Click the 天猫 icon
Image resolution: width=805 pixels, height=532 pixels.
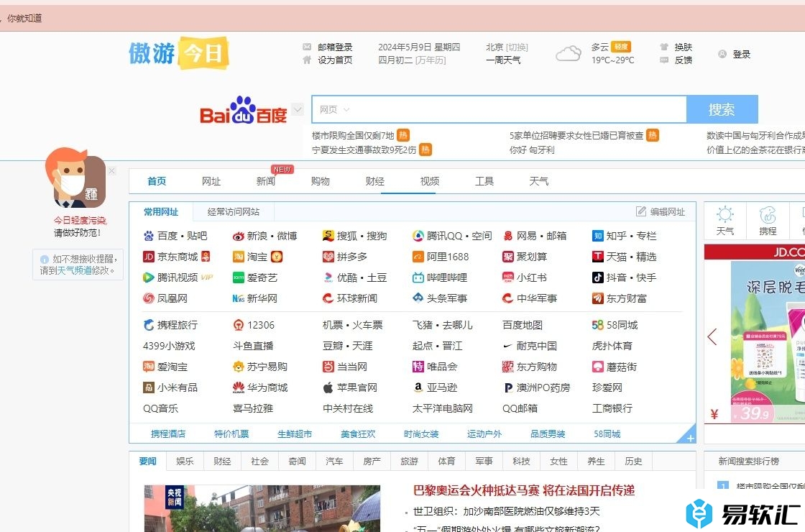click(597, 257)
